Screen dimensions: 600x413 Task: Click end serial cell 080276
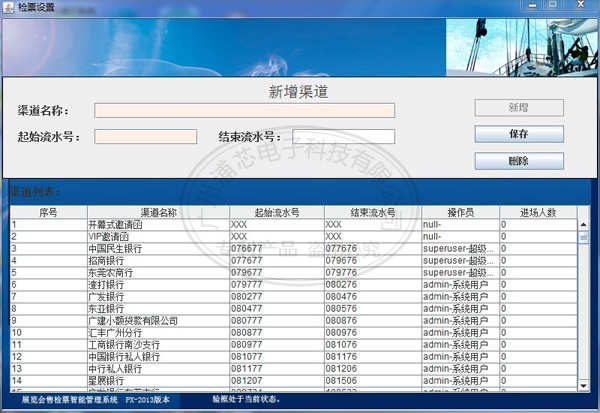click(373, 285)
